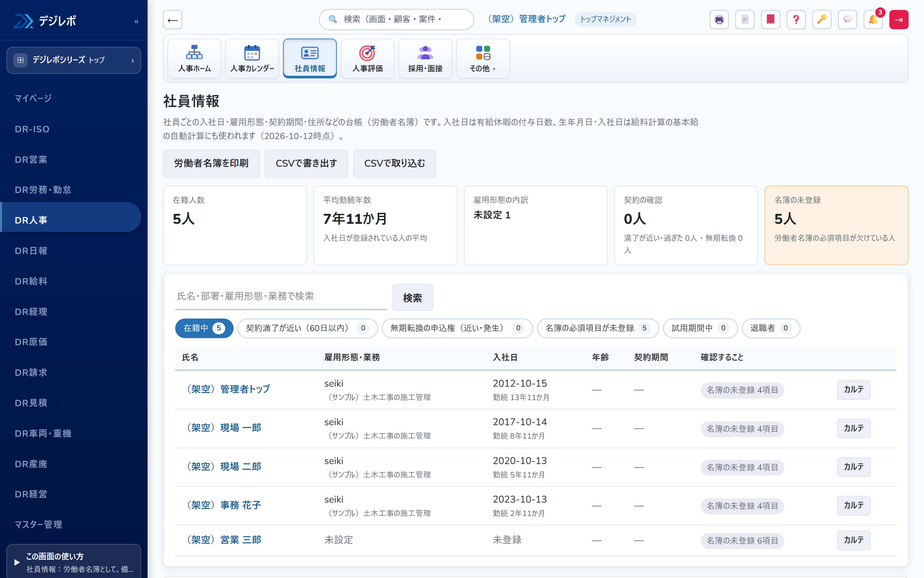Expand この画面の使い方 help panel

[74, 562]
